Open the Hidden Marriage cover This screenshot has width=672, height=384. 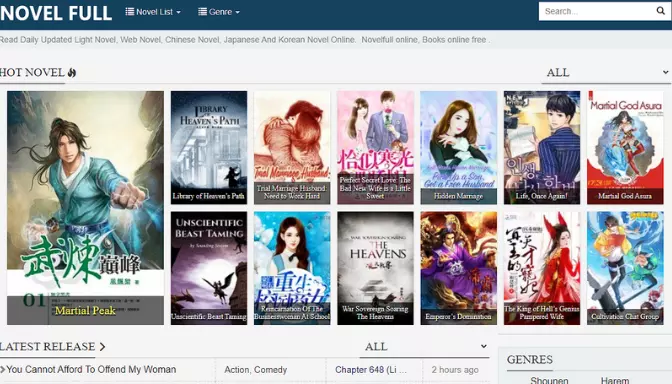(459, 147)
